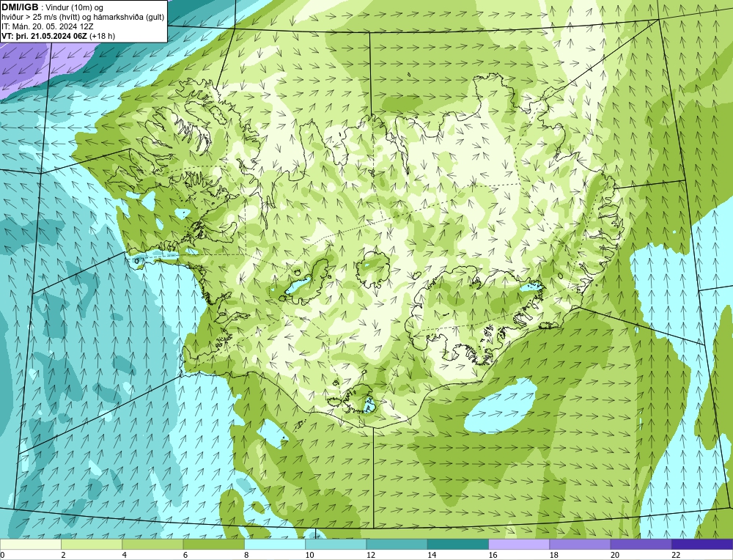733x560 pixels.
Task: Click the 'VT: þri. 21.05.2024 06Z' valid time
Action: point(44,35)
